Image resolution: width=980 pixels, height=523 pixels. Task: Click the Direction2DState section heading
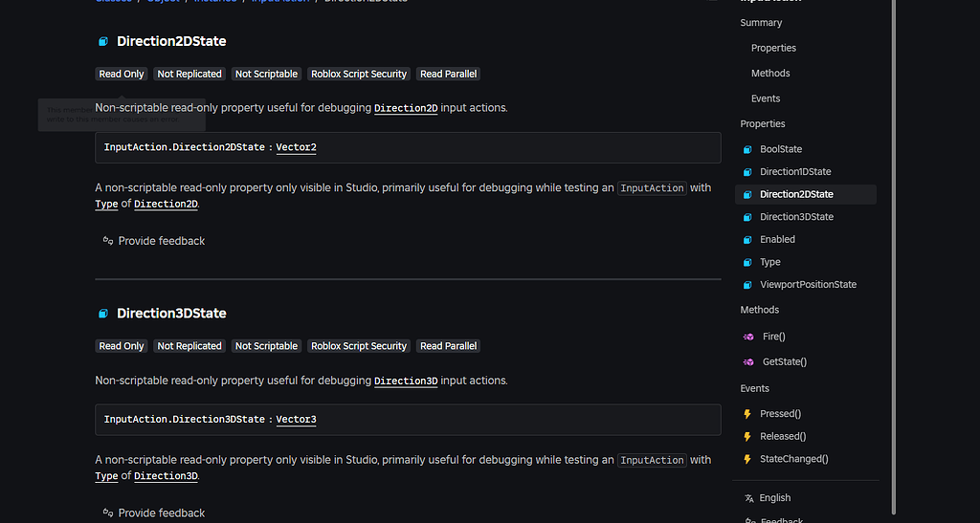tap(171, 41)
